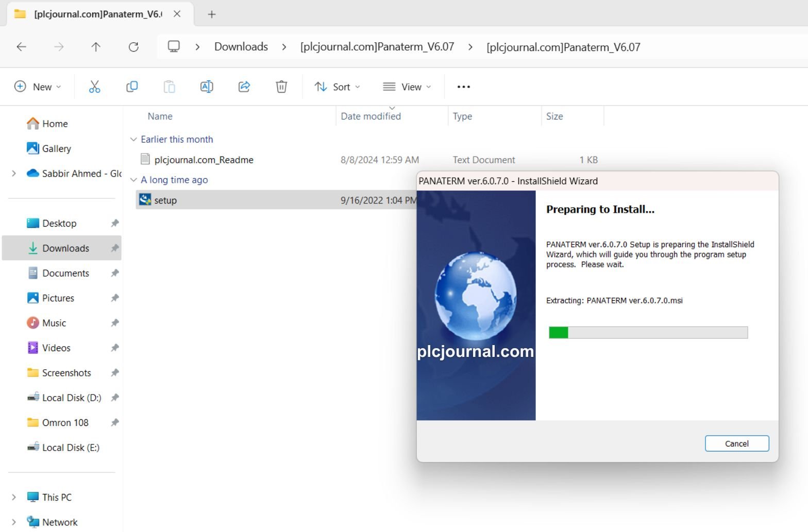The image size is (808, 532).
Task: Click the Delete trash icon
Action: pos(281,87)
